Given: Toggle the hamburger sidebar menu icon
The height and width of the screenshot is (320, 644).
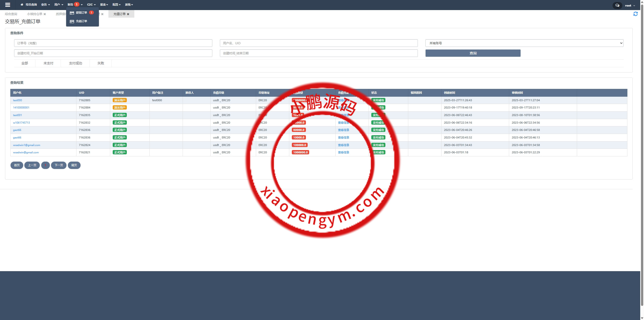Looking at the screenshot, I should click(x=8, y=5).
